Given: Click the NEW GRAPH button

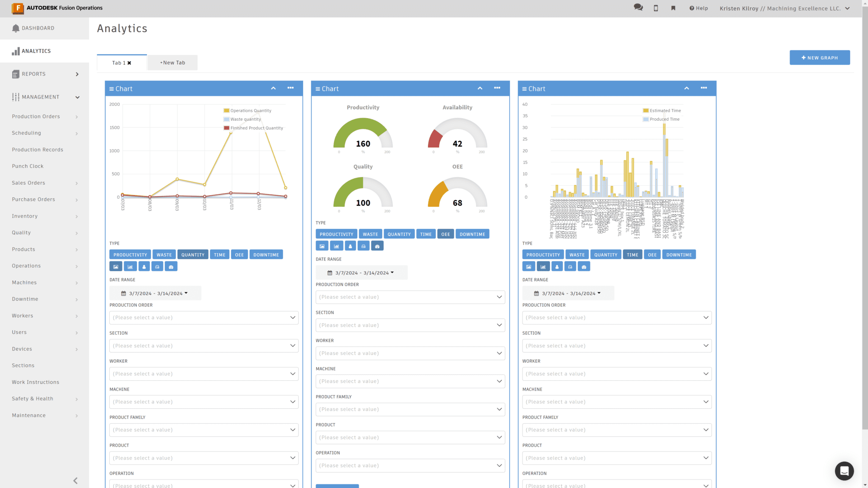Looking at the screenshot, I should [820, 57].
